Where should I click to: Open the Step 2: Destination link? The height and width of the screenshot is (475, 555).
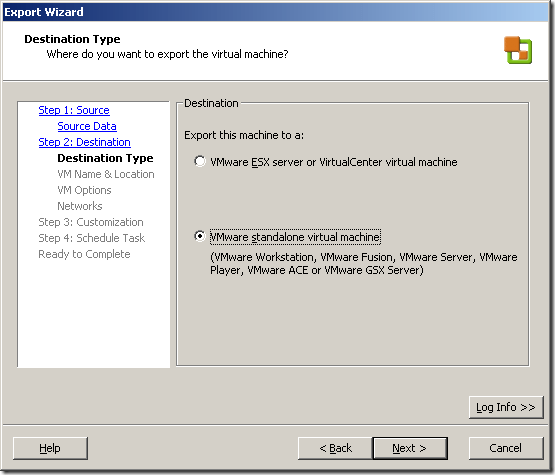pos(84,142)
